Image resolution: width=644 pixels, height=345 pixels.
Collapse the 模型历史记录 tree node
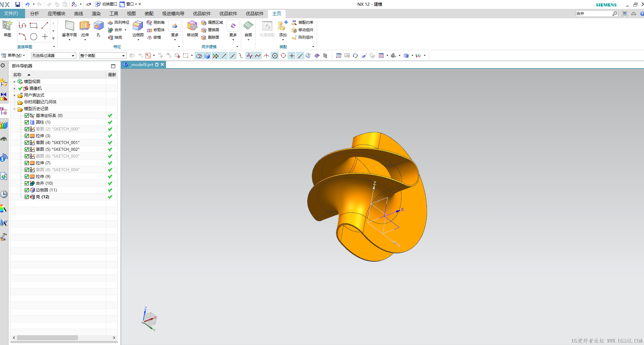14,109
